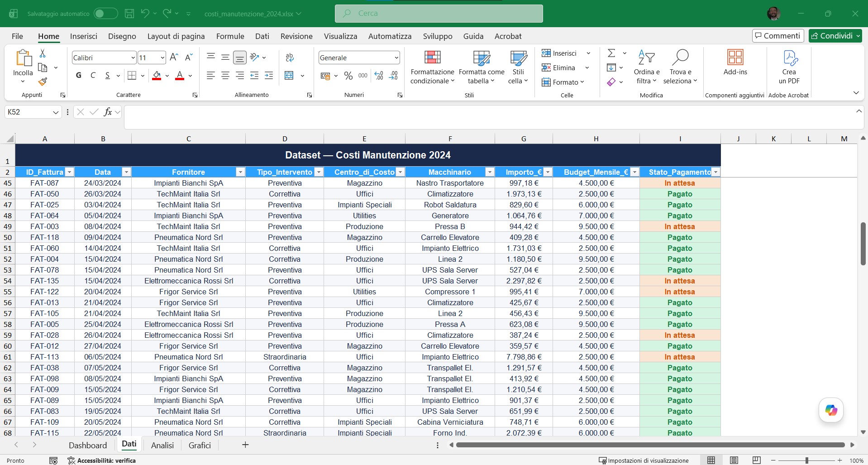Open the Stato_Pagamento filter dropdown
Image resolution: width=868 pixels, height=465 pixels.
pyautogui.click(x=715, y=172)
